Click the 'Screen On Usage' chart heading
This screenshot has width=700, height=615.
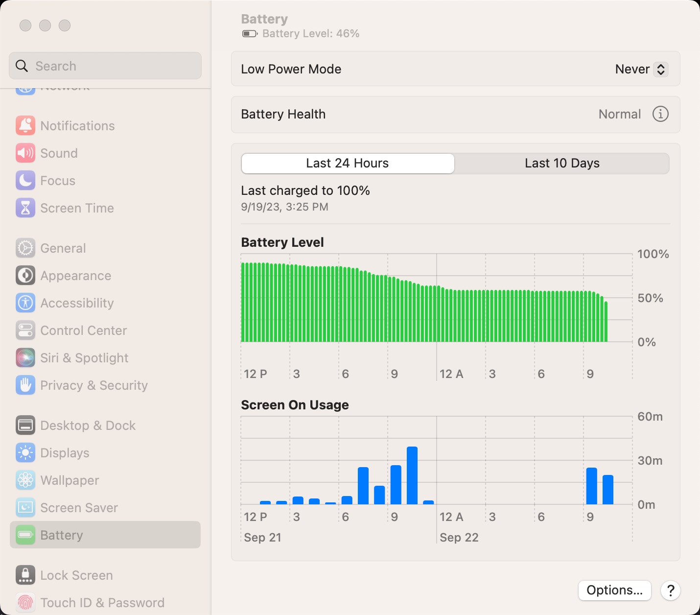point(295,405)
